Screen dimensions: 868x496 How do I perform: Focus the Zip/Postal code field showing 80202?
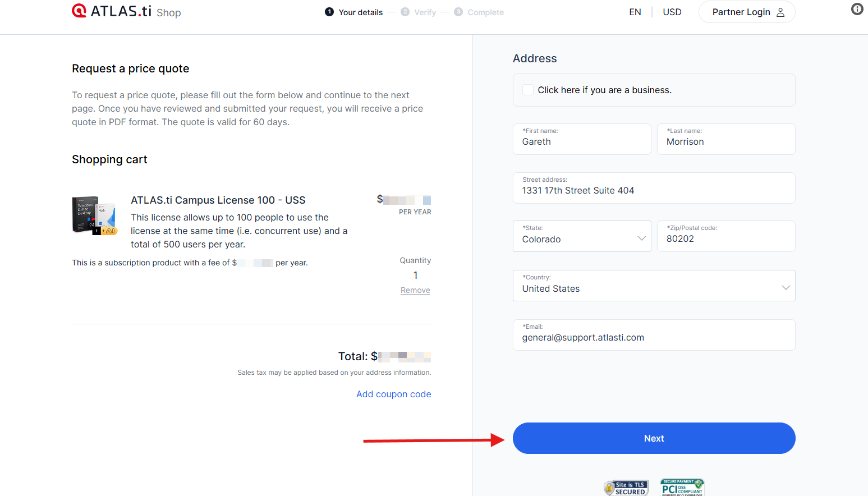pos(726,236)
